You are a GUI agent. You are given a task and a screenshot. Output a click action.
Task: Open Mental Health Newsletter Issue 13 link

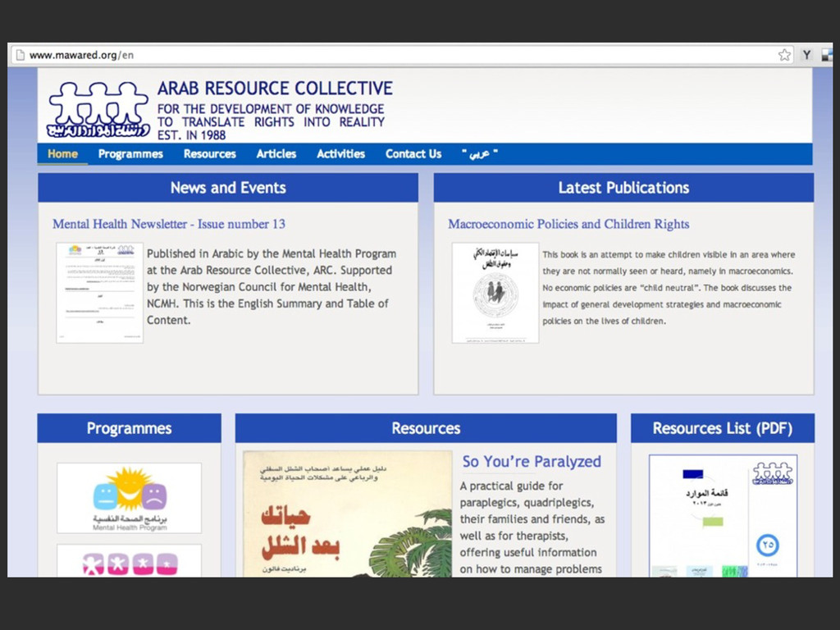click(x=169, y=224)
